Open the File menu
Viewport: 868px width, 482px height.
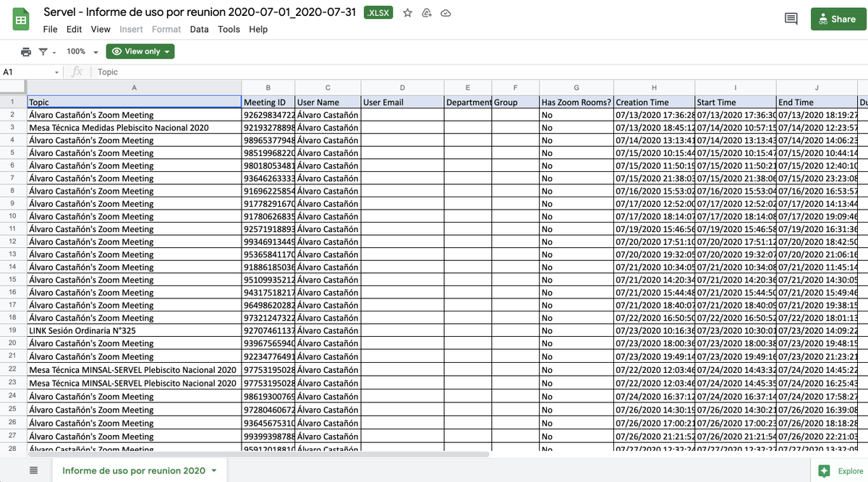(x=50, y=30)
